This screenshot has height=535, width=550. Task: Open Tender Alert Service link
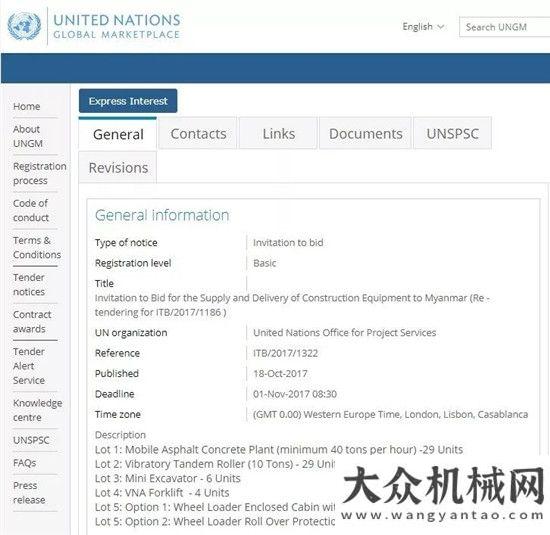click(29, 366)
